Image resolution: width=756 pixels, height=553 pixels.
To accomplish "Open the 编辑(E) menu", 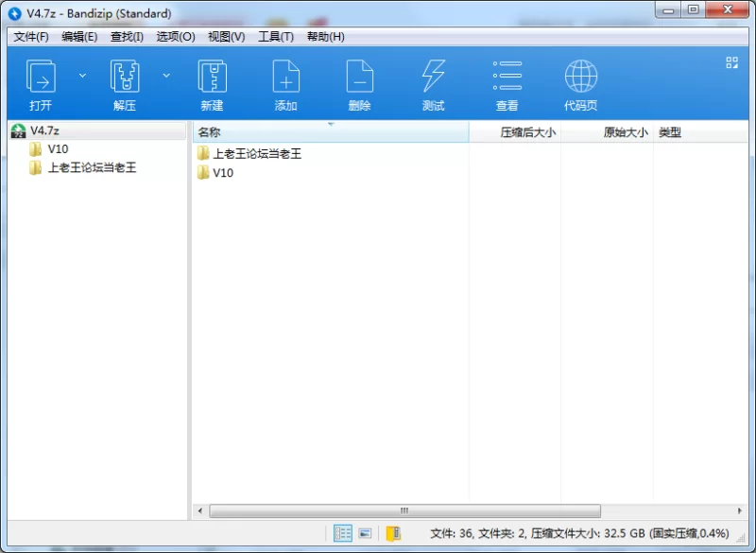I will pyautogui.click(x=79, y=37).
